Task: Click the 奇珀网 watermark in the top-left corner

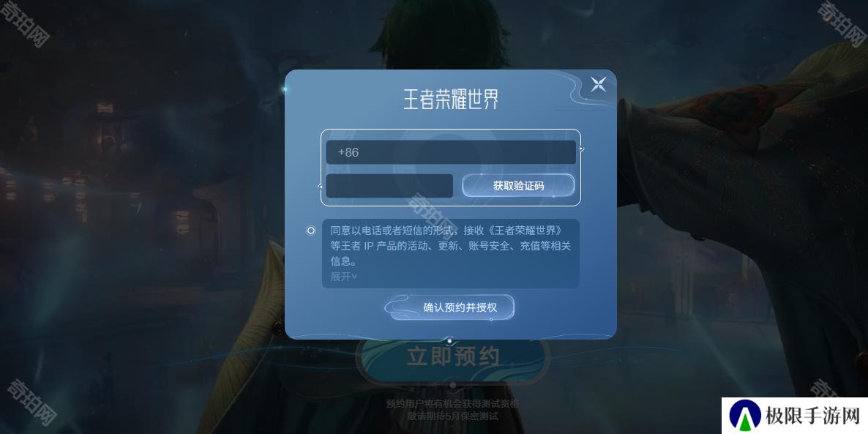Action: (26, 26)
